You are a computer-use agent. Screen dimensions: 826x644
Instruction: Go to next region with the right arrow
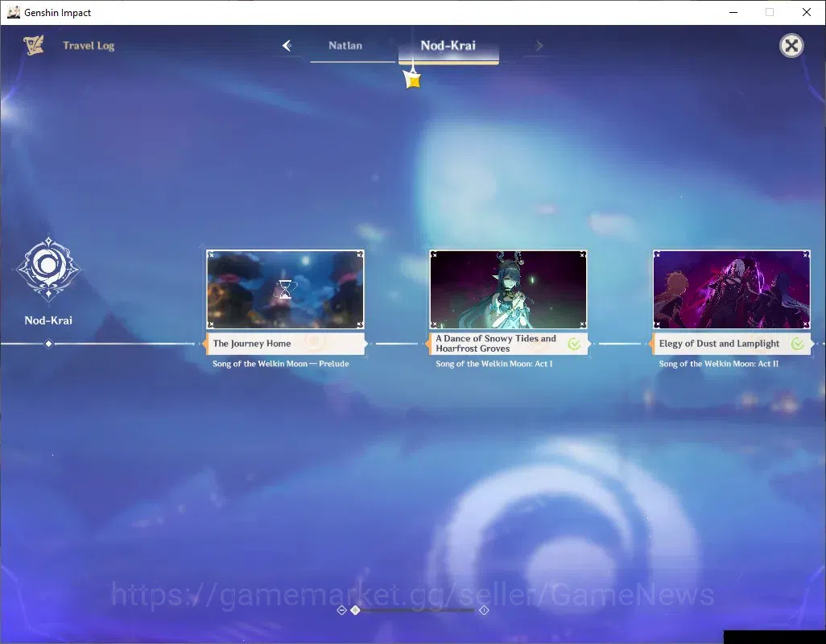pyautogui.click(x=539, y=46)
